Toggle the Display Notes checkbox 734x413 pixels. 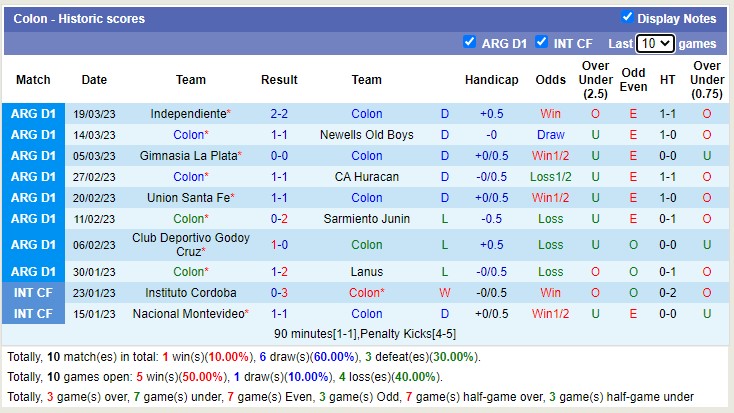tap(627, 17)
